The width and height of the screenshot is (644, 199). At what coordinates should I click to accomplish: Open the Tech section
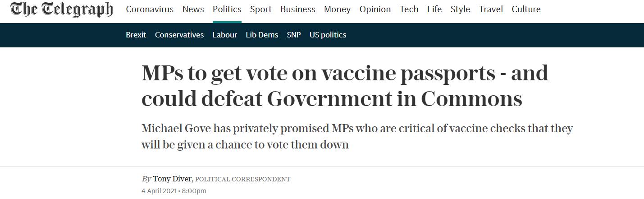tap(409, 9)
